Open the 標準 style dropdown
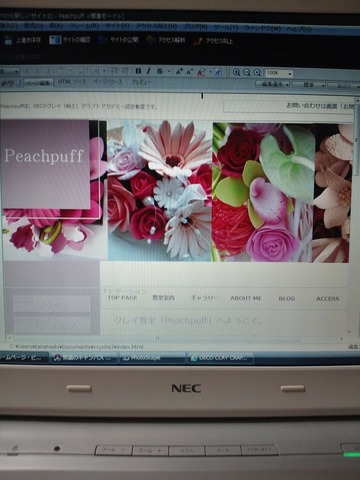Image resolution: width=360 pixels, height=480 pixels. [x=309, y=85]
